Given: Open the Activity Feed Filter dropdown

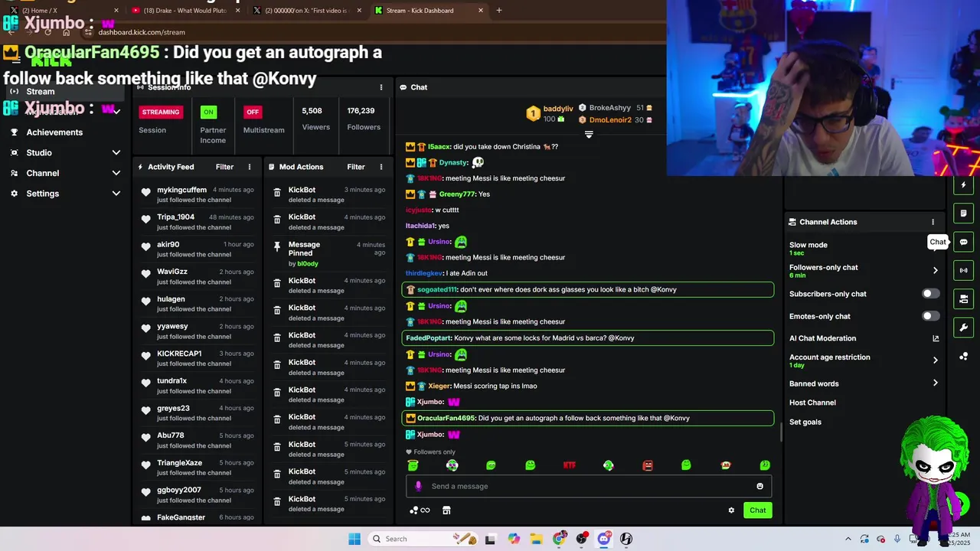Looking at the screenshot, I should pos(224,167).
